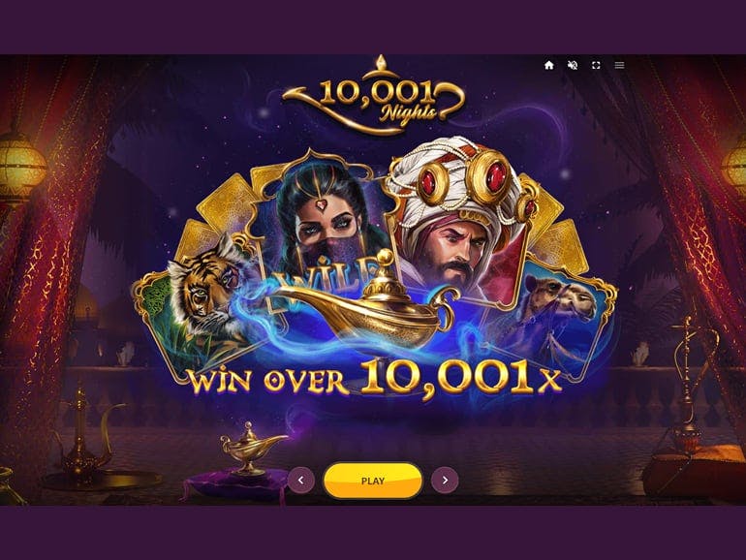
Task: Click the home icon
Action: tap(549, 65)
